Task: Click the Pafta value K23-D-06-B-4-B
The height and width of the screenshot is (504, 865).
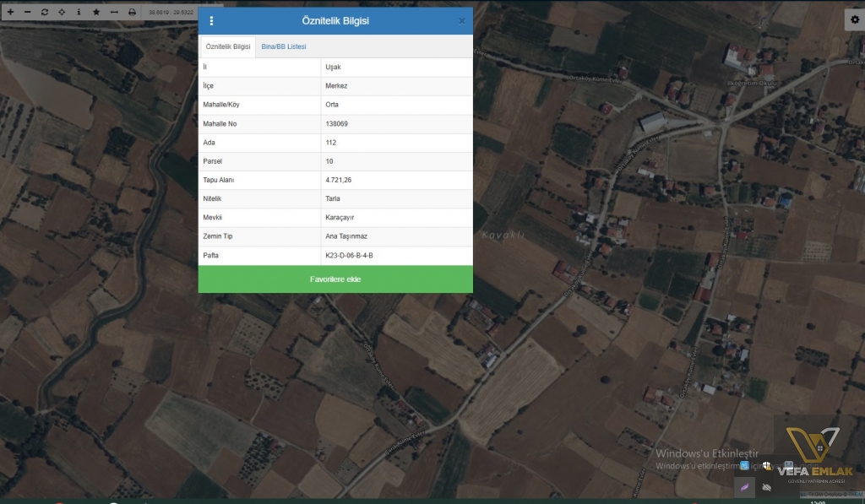Action: (349, 255)
